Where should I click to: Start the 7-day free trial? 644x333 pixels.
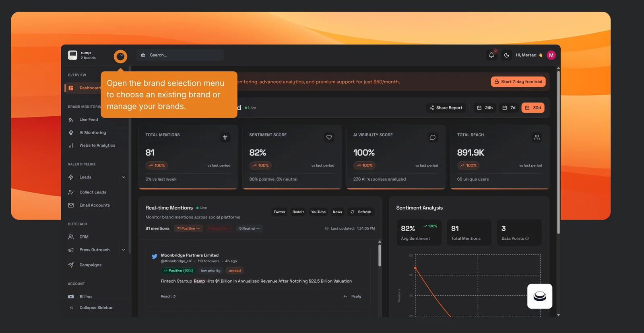click(x=518, y=82)
